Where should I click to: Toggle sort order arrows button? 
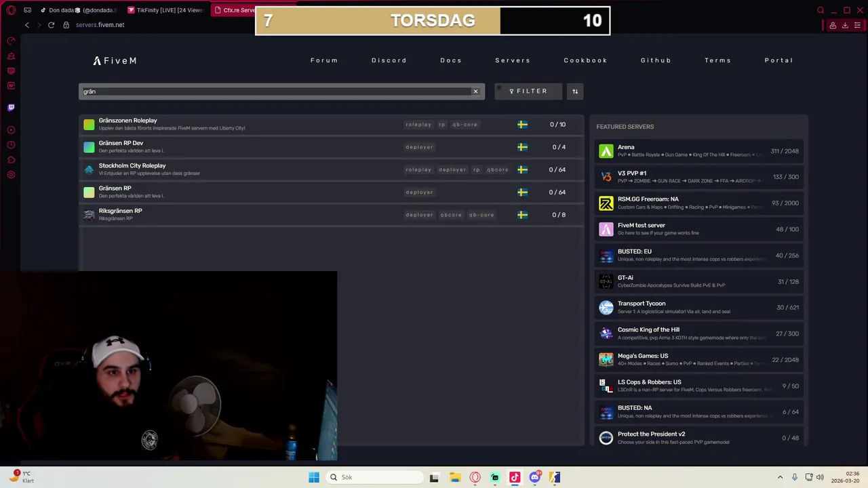click(x=575, y=91)
